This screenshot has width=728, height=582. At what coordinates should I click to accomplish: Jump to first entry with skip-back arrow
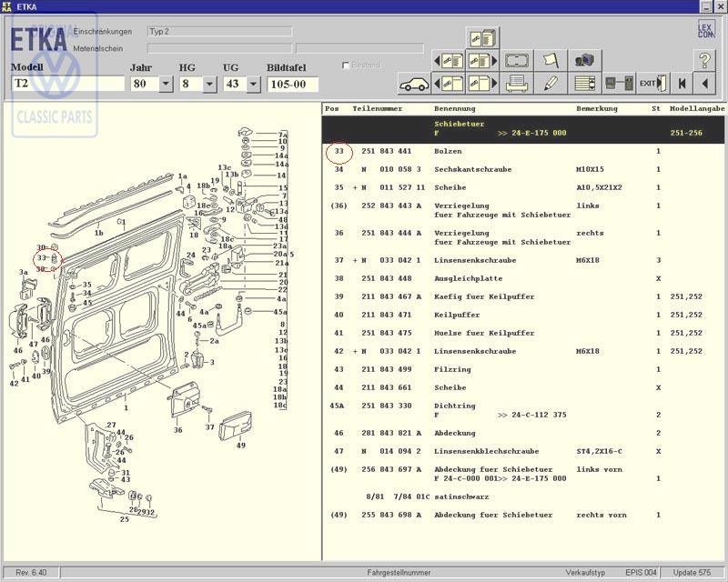(x=681, y=84)
